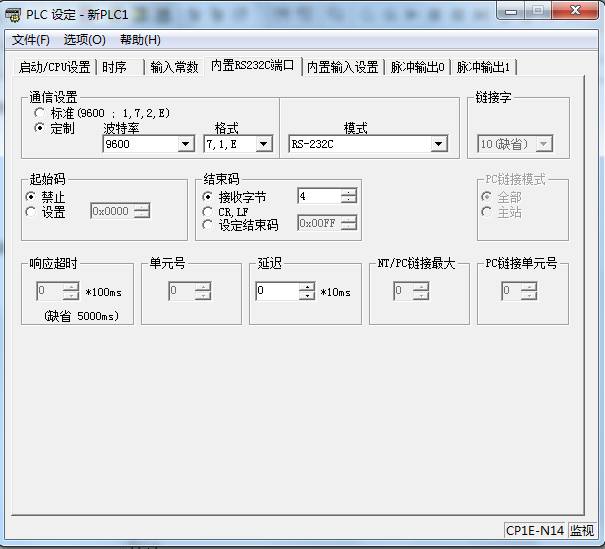Select the CR,LF end code option
The width and height of the screenshot is (605, 549).
tap(208, 211)
